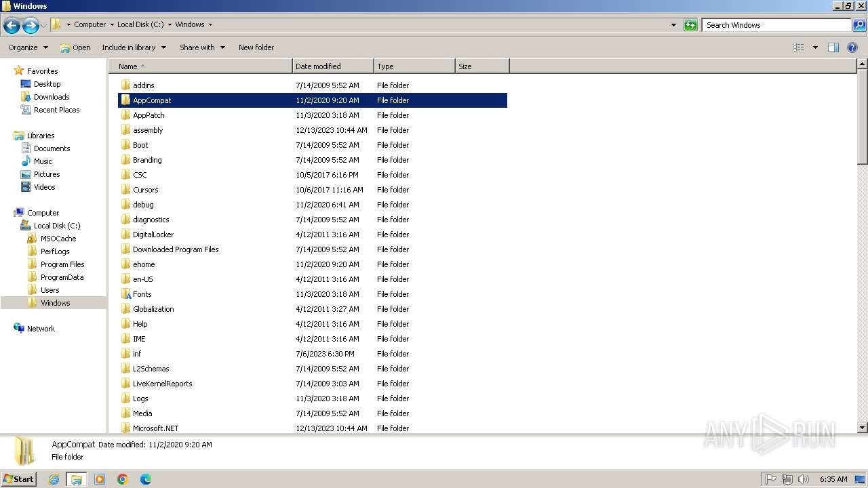The image size is (868, 488).
Task: Click Local Disk (C:) in breadcrumb
Action: pos(140,24)
